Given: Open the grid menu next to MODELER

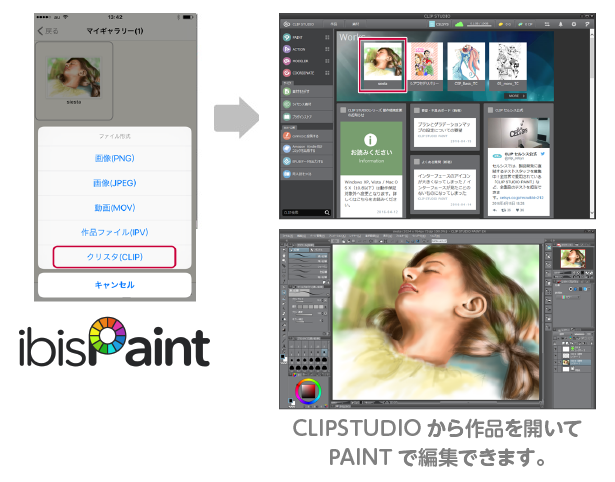Looking at the screenshot, I should pyautogui.click(x=327, y=61).
